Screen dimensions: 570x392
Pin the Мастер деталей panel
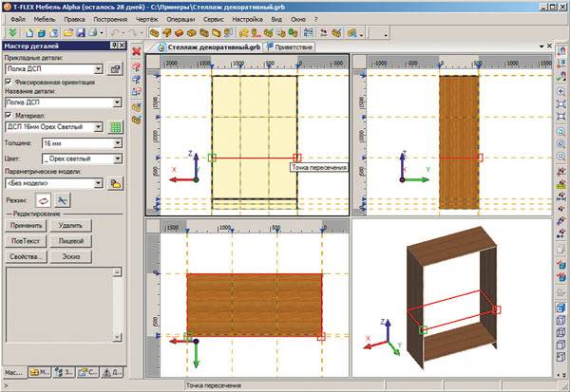[x=114, y=46]
